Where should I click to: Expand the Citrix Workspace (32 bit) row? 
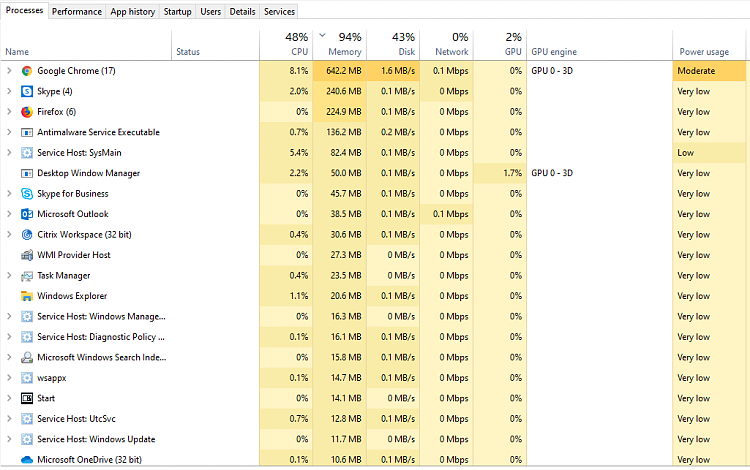point(9,235)
